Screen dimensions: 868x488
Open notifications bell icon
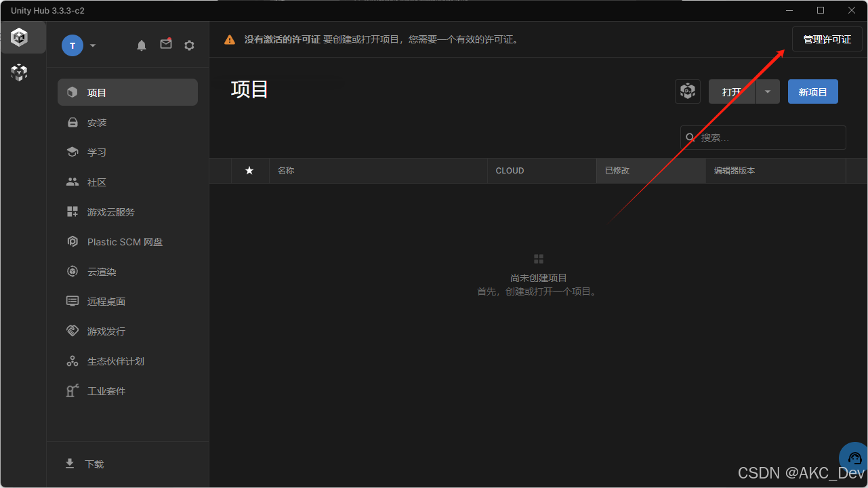tap(142, 45)
